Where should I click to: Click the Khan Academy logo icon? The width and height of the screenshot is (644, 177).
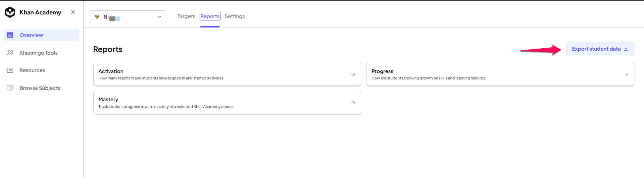tap(10, 12)
